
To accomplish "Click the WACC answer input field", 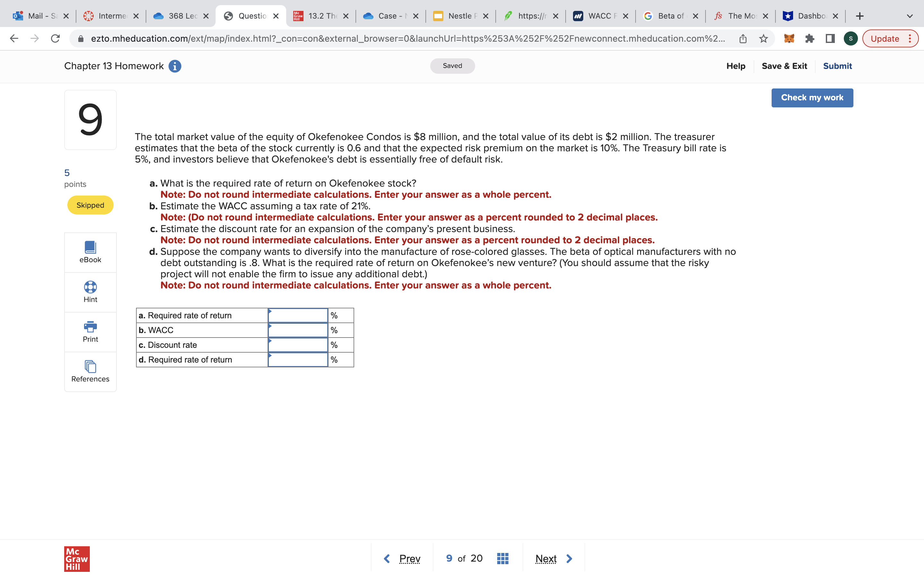I will click(x=298, y=330).
